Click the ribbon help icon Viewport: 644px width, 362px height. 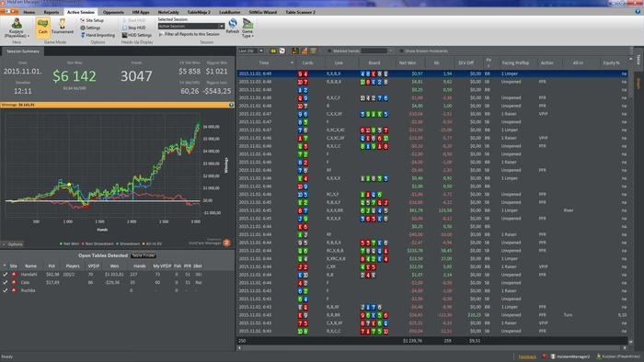tap(638, 12)
